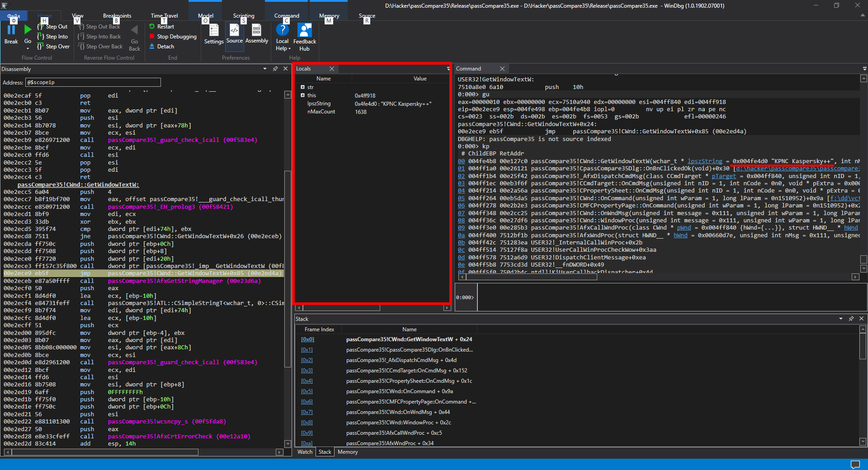This screenshot has height=470, width=868.
Task: Click the Address input field
Action: pos(93,82)
